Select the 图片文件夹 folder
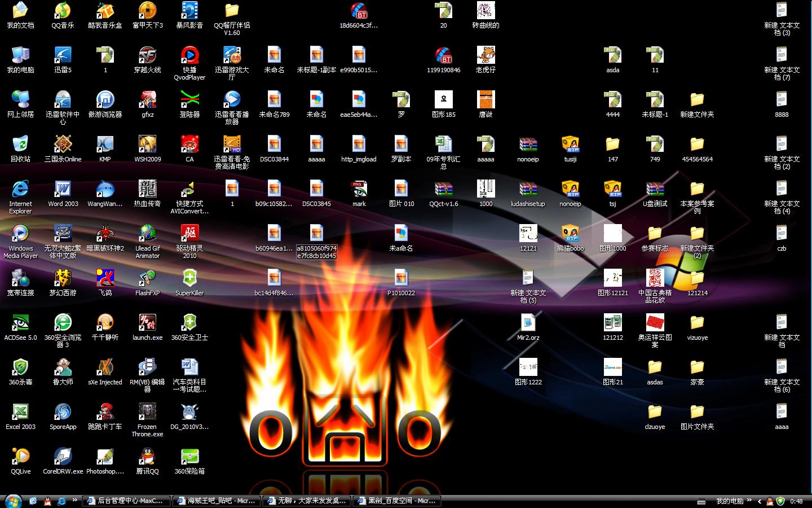The width and height of the screenshot is (812, 508). pyautogui.click(x=697, y=417)
